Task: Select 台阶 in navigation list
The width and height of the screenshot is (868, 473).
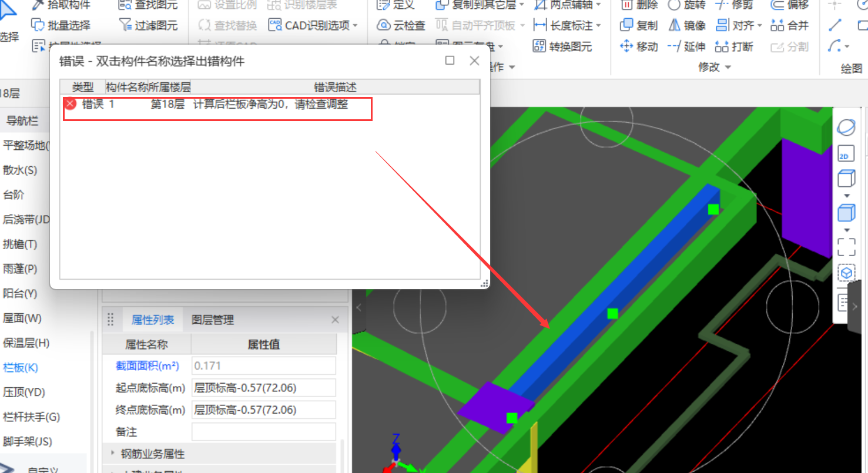Action: tap(14, 194)
